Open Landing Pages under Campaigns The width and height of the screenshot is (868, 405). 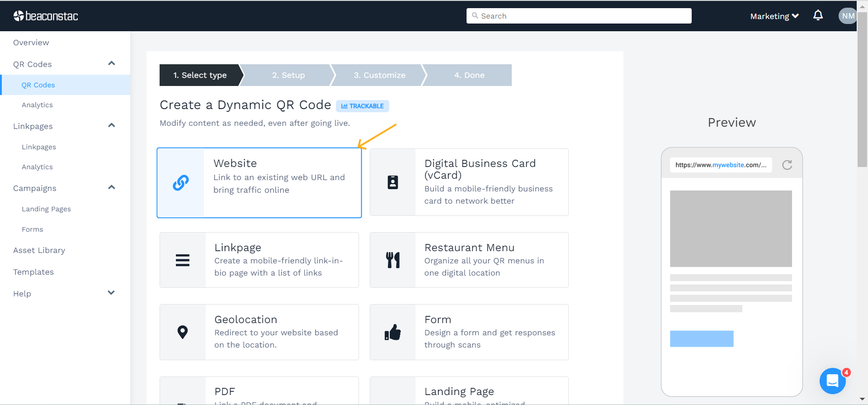click(46, 209)
